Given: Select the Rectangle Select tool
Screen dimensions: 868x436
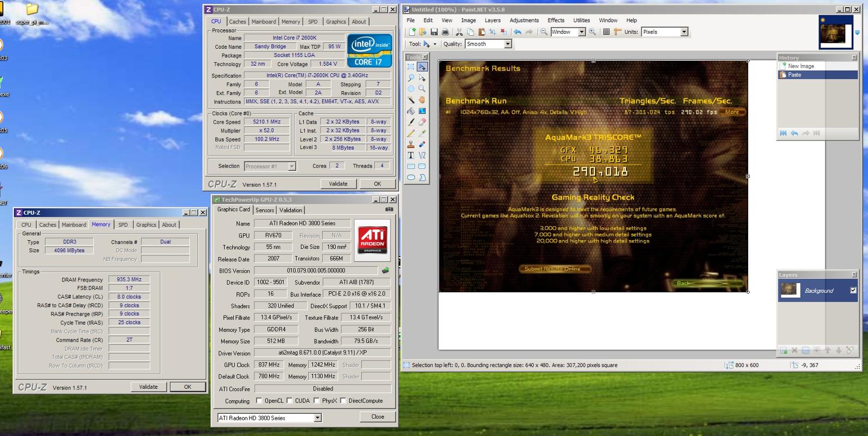Looking at the screenshot, I should pyautogui.click(x=411, y=67).
